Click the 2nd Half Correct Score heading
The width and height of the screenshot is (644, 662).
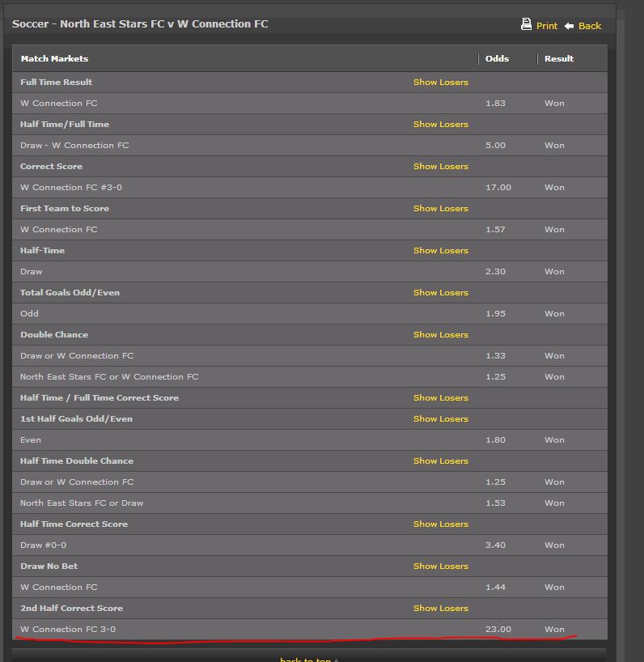coord(71,609)
